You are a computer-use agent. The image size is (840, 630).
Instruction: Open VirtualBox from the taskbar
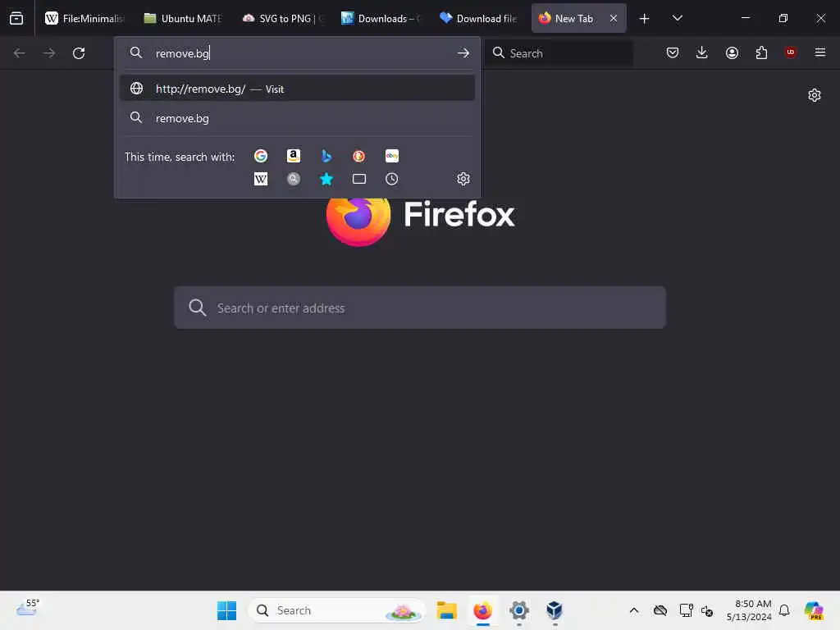pyautogui.click(x=555, y=610)
